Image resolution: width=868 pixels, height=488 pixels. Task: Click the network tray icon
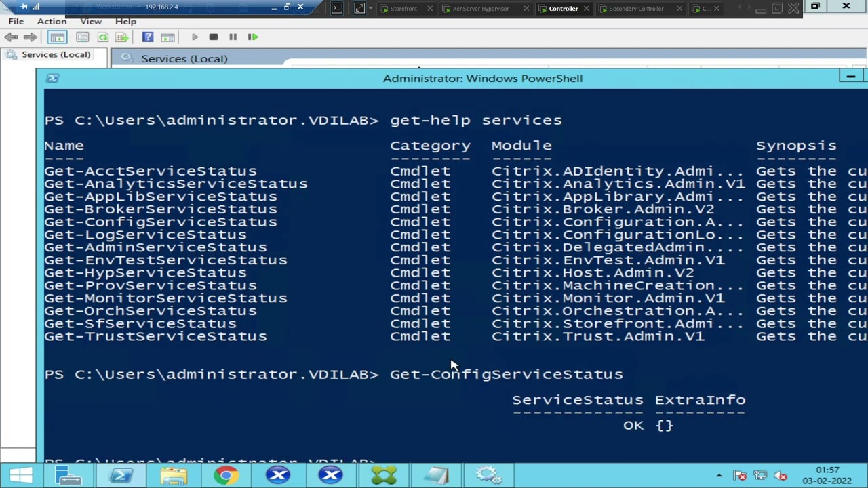[760, 476]
